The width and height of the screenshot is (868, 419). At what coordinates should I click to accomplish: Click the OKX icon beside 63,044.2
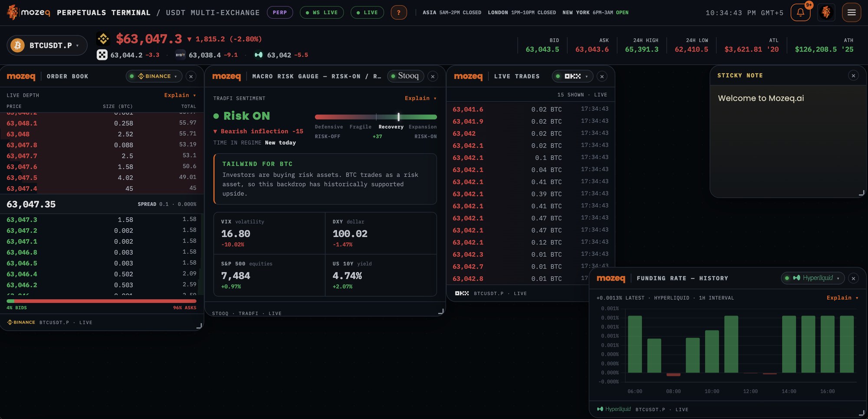tap(102, 55)
